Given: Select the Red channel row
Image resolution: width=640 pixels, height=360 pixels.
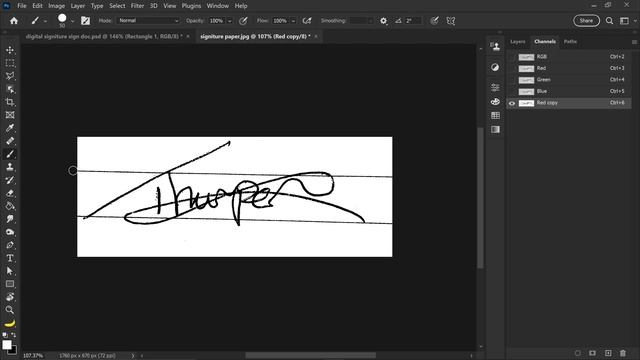Looking at the screenshot, I should [x=569, y=68].
